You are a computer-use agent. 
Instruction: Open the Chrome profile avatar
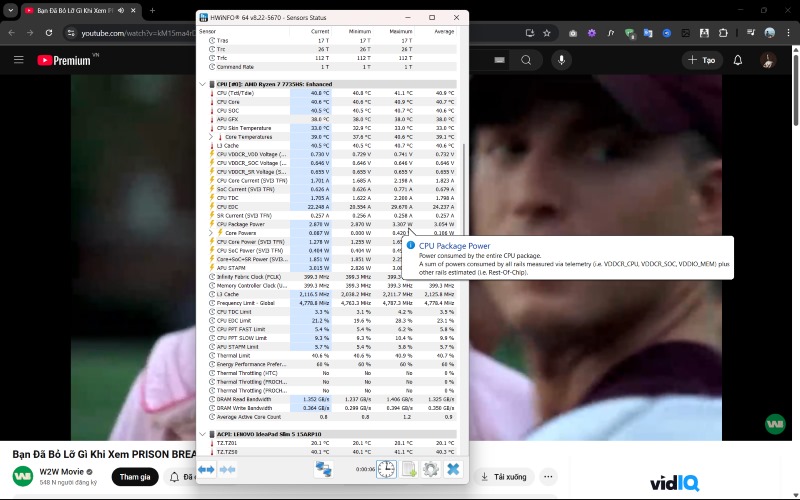(770, 33)
